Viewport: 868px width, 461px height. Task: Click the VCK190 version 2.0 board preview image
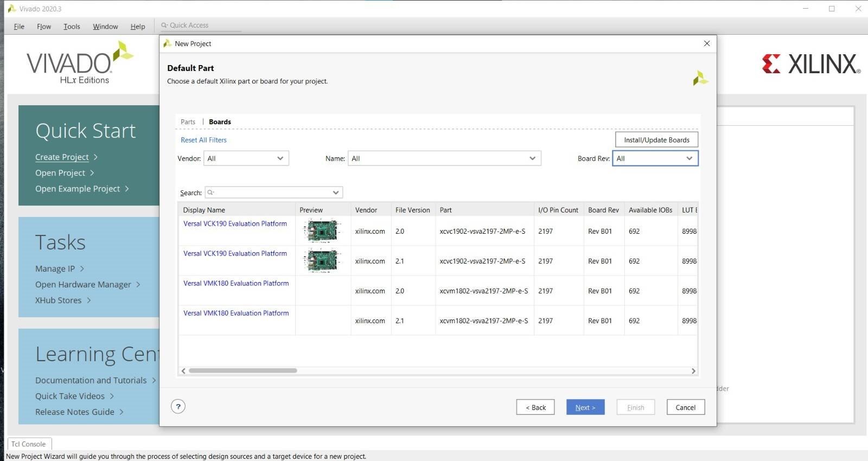[x=322, y=231]
